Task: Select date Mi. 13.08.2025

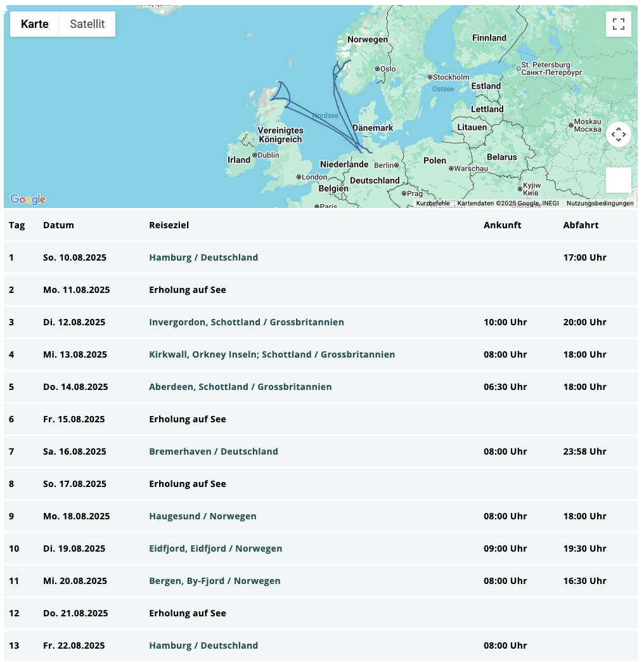Action: 75,354
